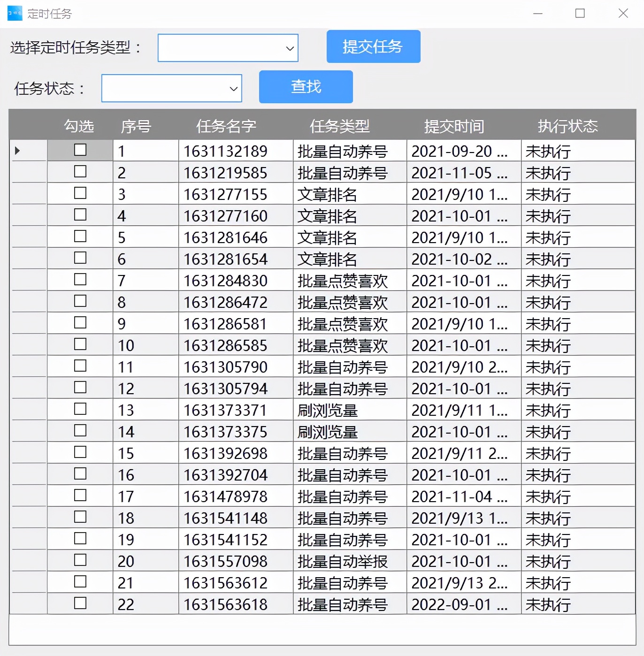Tick the checkbox in row 3
The height and width of the screenshot is (656, 644).
click(x=80, y=193)
